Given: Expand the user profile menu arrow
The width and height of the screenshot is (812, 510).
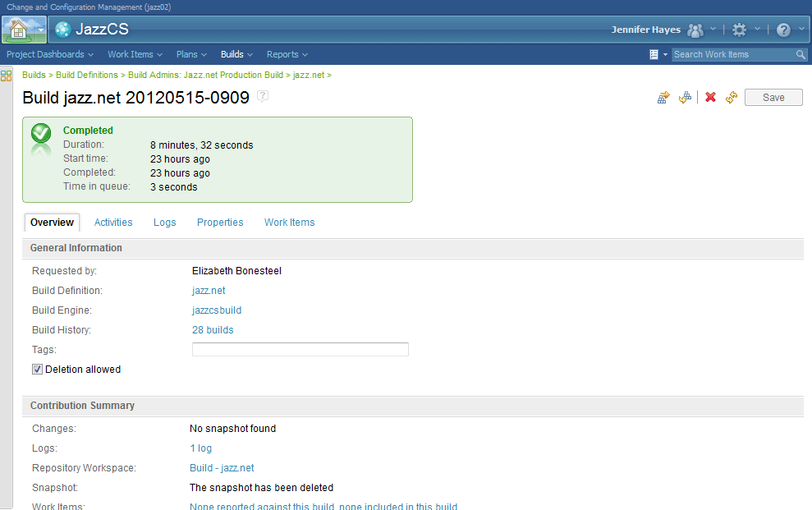Looking at the screenshot, I should click(x=713, y=29).
